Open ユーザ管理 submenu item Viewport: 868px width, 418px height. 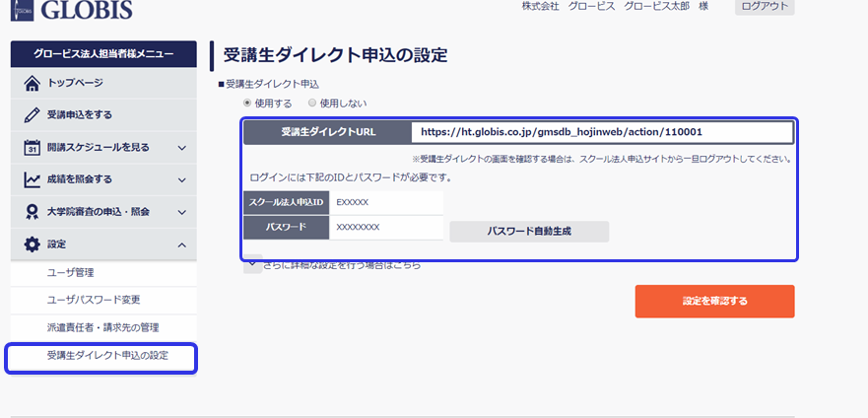[103, 273]
